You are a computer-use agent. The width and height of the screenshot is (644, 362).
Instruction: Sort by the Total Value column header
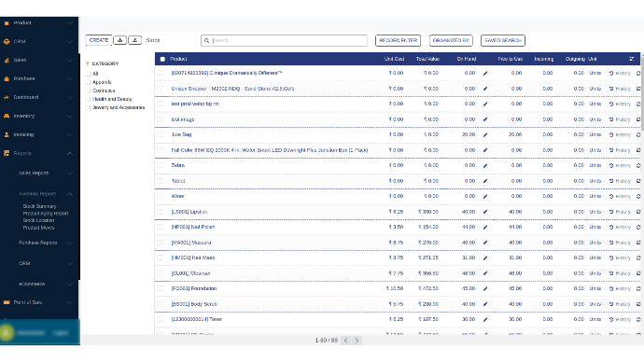[427, 59]
